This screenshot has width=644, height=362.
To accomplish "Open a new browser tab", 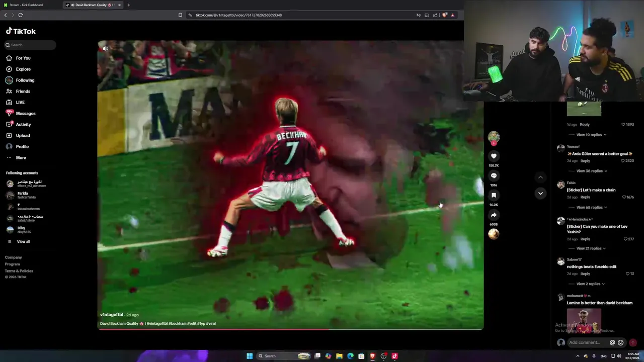I will [128, 5].
